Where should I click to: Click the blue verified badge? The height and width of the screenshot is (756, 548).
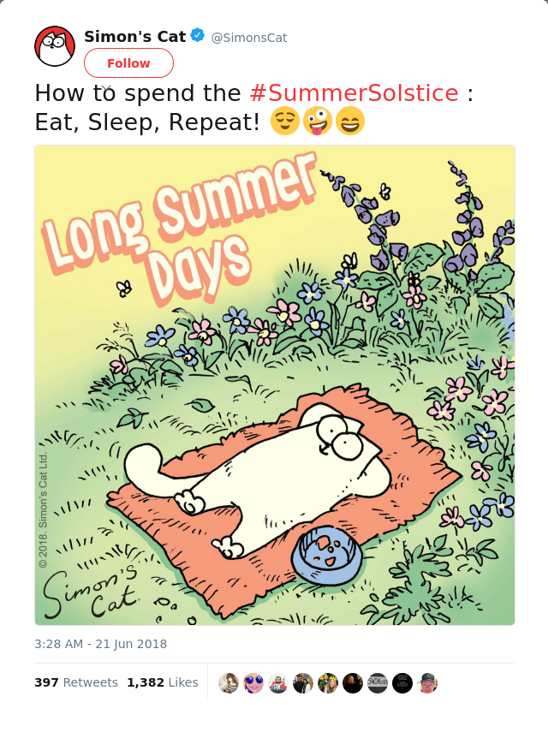tap(197, 35)
